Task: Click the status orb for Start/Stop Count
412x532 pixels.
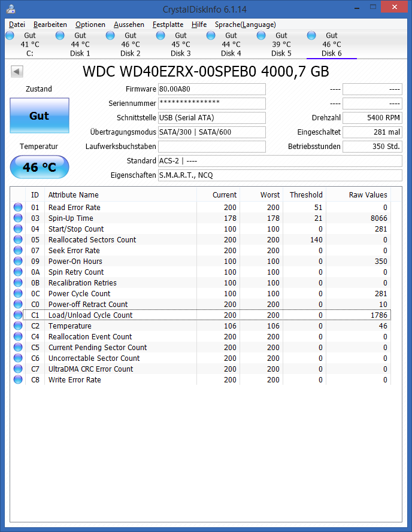Action: pos(18,229)
